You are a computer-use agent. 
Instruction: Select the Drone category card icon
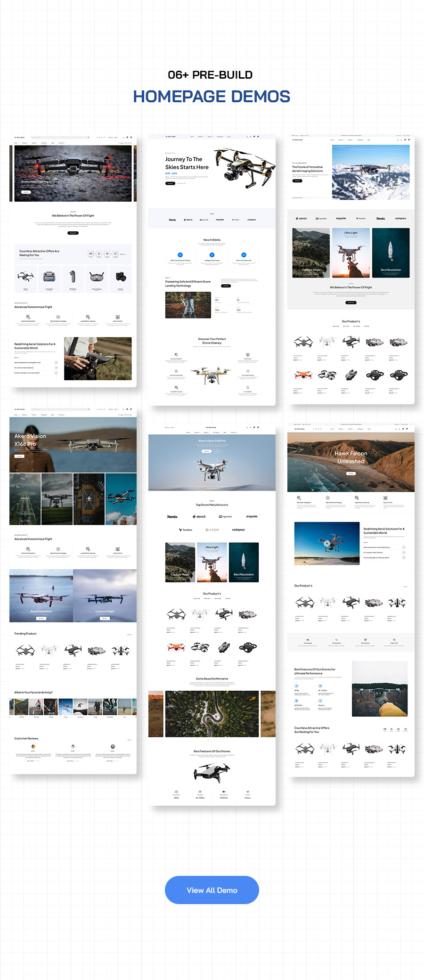[x=25, y=276]
